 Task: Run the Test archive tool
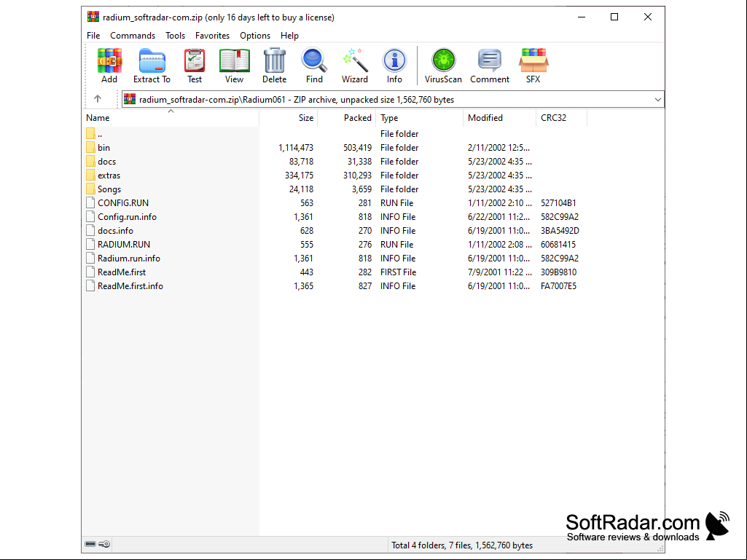pyautogui.click(x=195, y=66)
